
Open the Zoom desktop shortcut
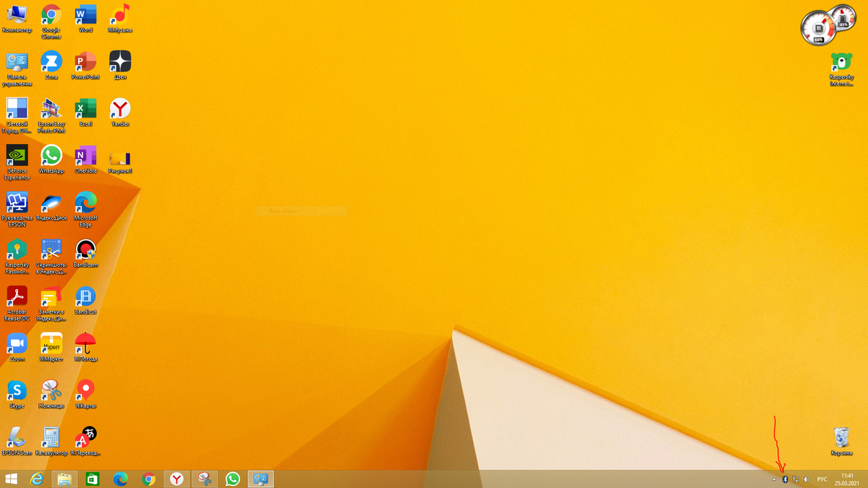point(17,348)
